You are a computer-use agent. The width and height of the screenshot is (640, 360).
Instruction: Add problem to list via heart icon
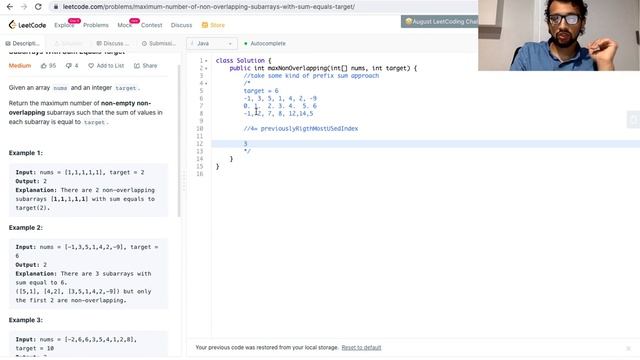click(x=91, y=66)
